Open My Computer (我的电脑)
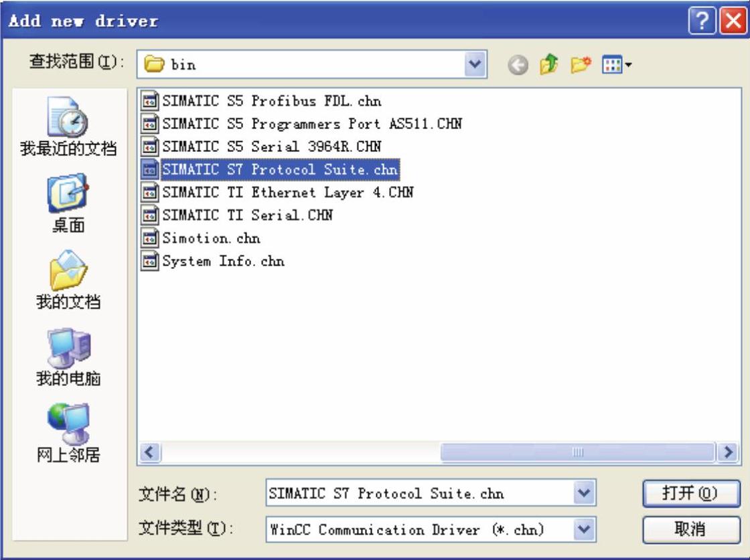 (68, 357)
